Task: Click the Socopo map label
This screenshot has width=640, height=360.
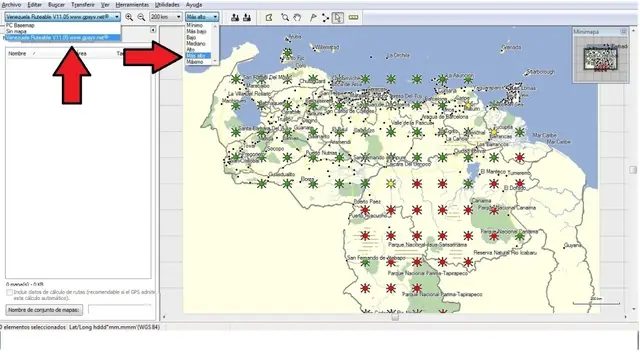Action: [x=275, y=149]
